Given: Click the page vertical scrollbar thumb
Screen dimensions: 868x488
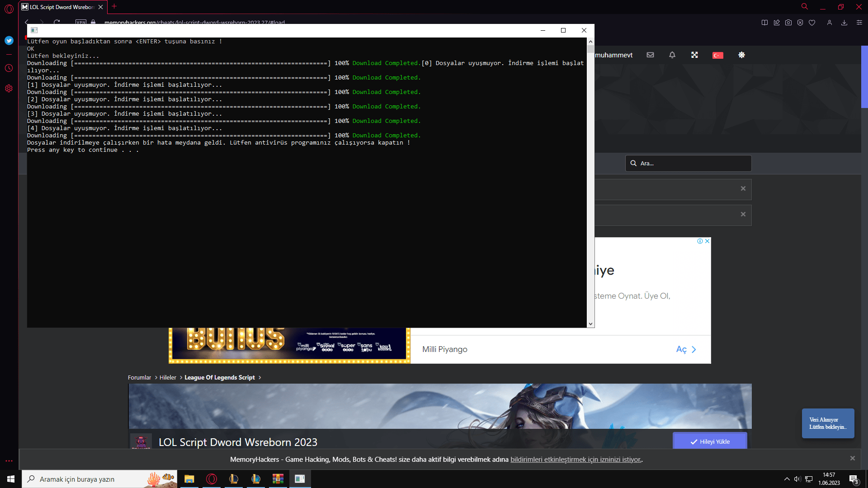Looking at the screenshot, I should tap(864, 77).
